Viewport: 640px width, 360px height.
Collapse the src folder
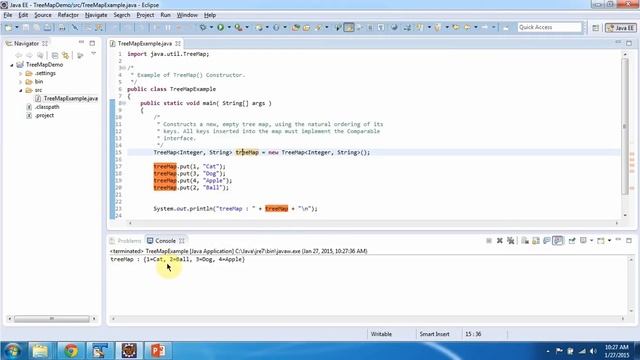click(20, 90)
